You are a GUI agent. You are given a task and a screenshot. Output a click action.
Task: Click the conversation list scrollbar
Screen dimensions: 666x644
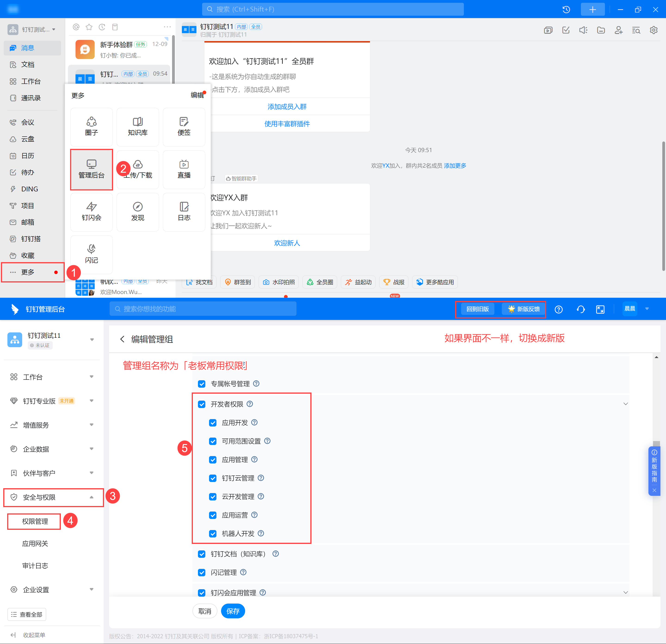173,59
